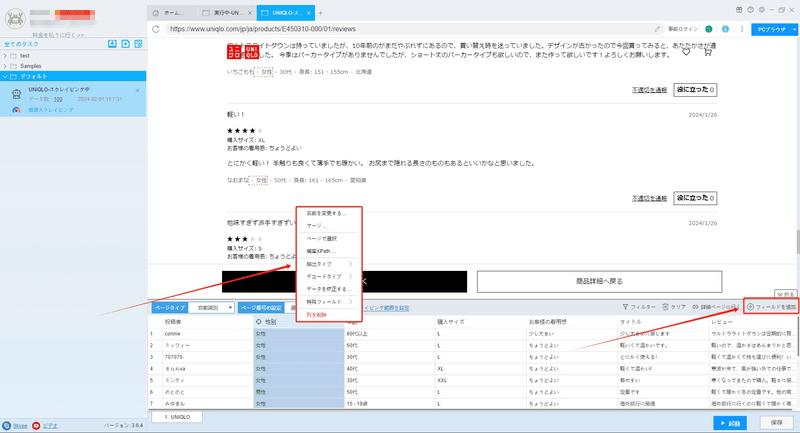Image resolution: width=800 pixels, height=433 pixels.
Task: Click the layout grid icon at top right
Action: [739, 10]
